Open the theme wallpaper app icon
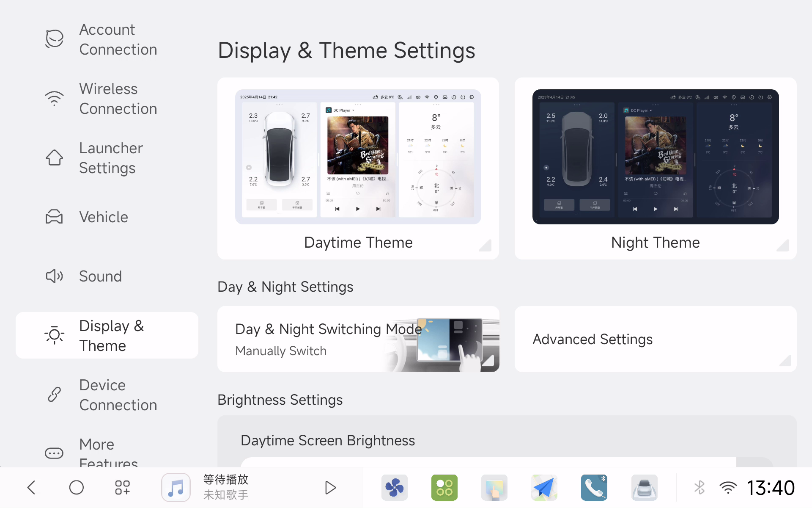The width and height of the screenshot is (812, 508). click(494, 488)
